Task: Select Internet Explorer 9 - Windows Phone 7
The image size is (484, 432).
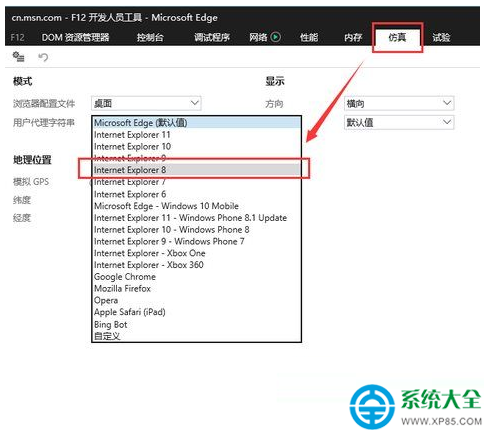Action: pos(196,241)
